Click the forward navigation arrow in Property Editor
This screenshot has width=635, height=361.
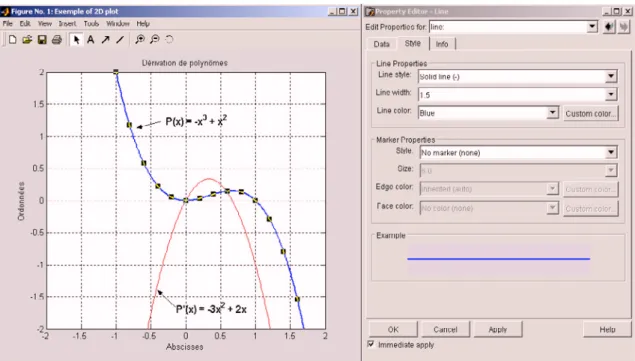coord(624,27)
